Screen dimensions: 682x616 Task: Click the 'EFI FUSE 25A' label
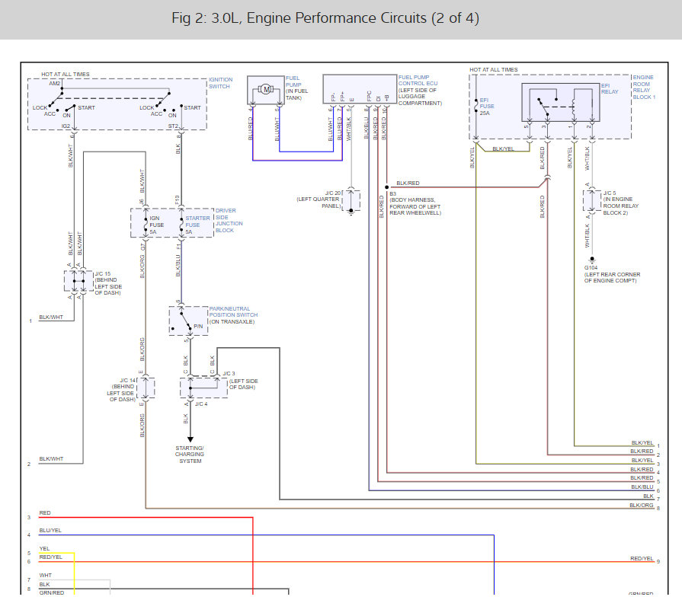[x=487, y=107]
